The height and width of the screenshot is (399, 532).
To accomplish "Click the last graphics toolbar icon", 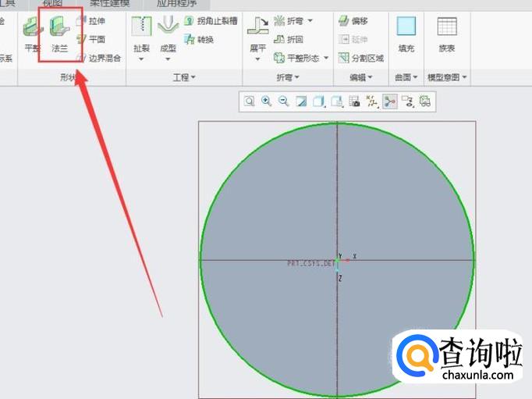I will click(425, 102).
